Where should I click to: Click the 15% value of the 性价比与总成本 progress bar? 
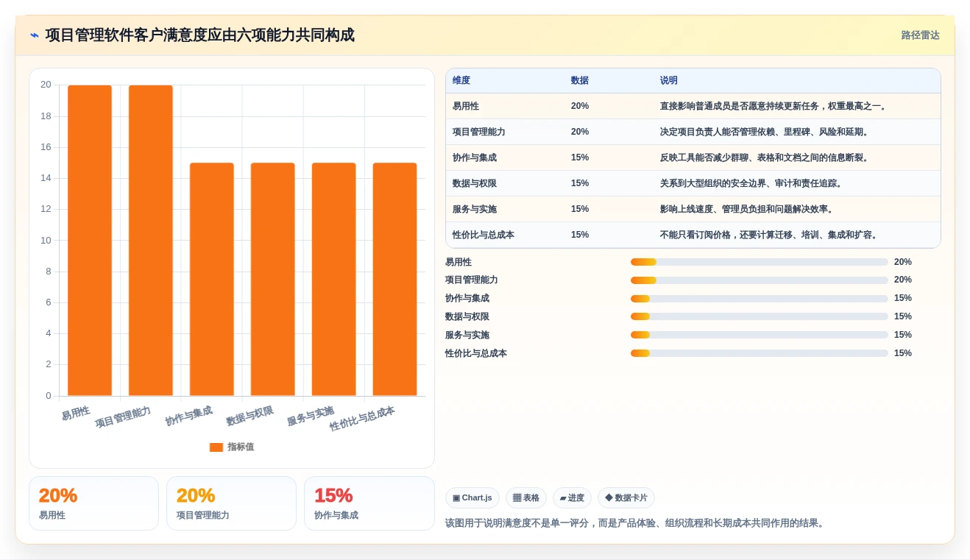903,354
